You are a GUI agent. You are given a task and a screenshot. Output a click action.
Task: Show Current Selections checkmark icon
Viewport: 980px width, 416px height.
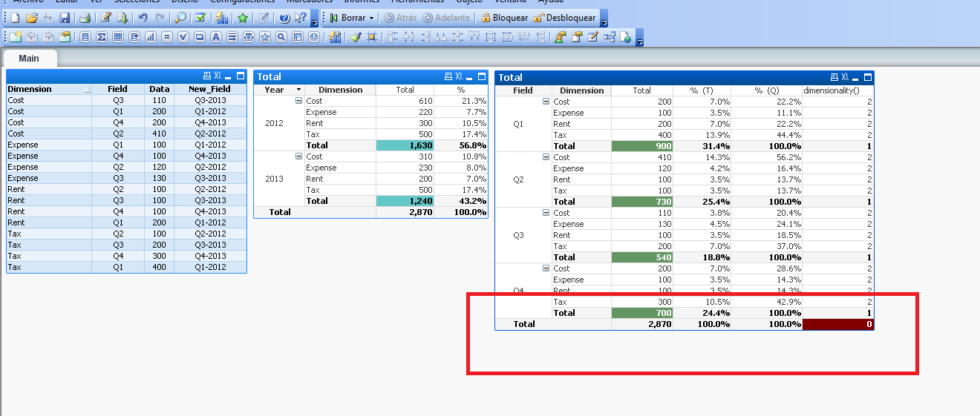pos(200,18)
